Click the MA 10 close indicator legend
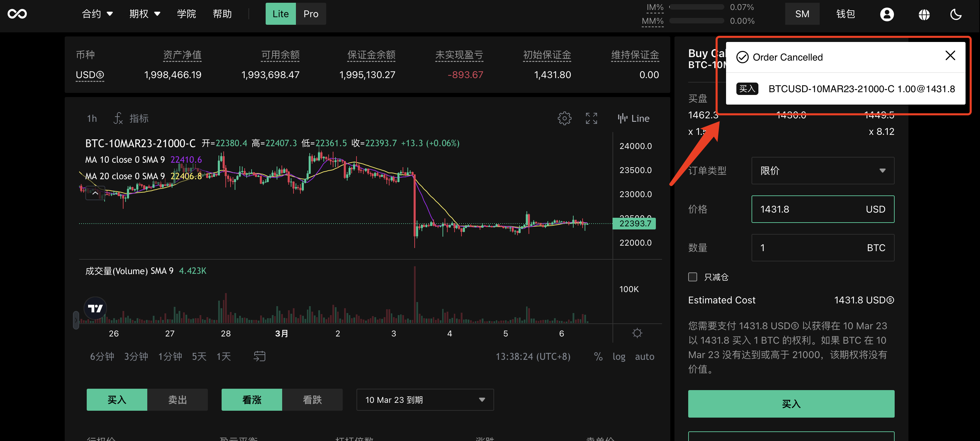The height and width of the screenshot is (441, 980). [x=143, y=159]
